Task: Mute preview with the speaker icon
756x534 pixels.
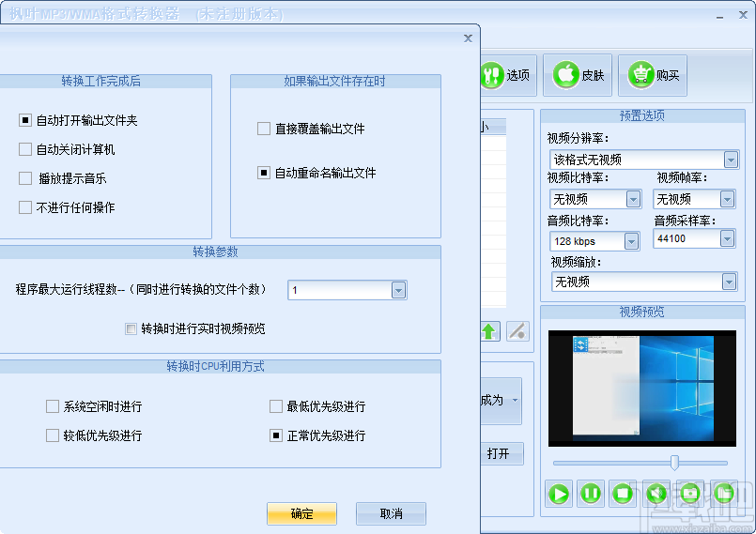Action: 656,494
